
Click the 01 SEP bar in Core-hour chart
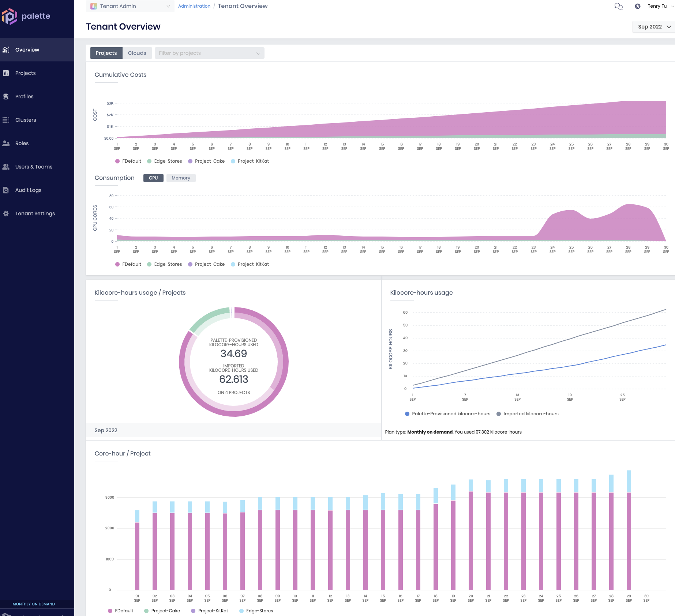137,550
